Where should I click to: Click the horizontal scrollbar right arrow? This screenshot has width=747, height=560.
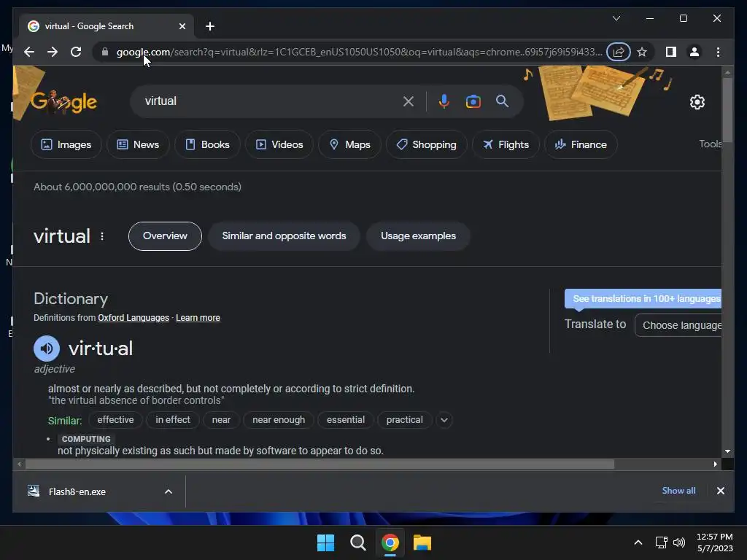pos(715,464)
